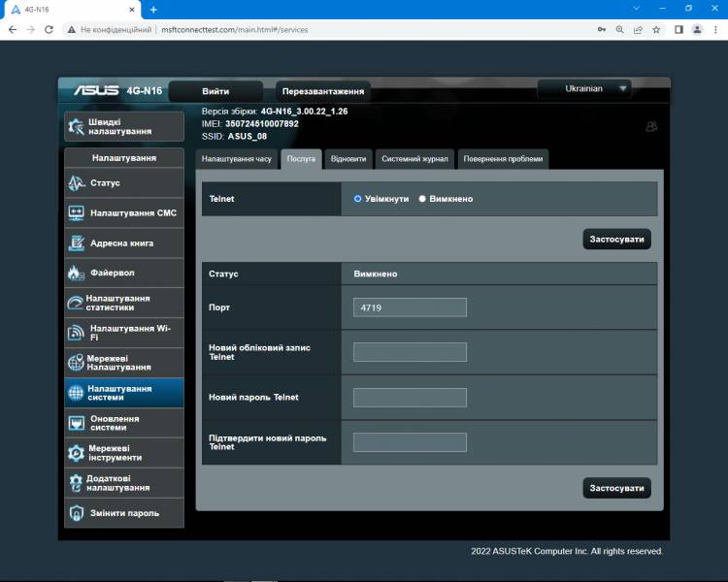Open the Ukrainian language dropdown
The height and width of the screenshot is (582, 728).
click(x=584, y=88)
